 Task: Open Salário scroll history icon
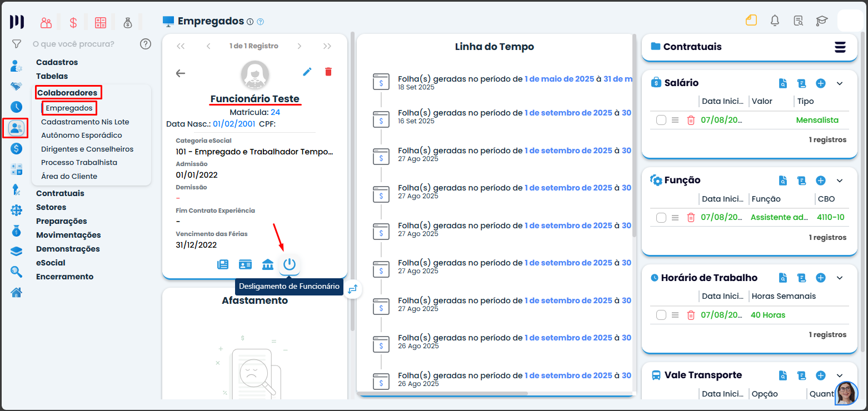[801, 83]
